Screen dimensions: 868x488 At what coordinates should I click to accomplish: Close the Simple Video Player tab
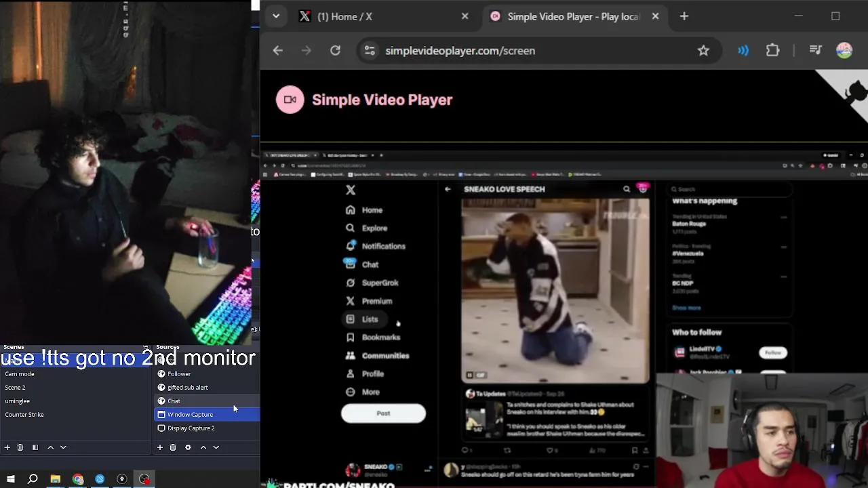click(x=655, y=16)
